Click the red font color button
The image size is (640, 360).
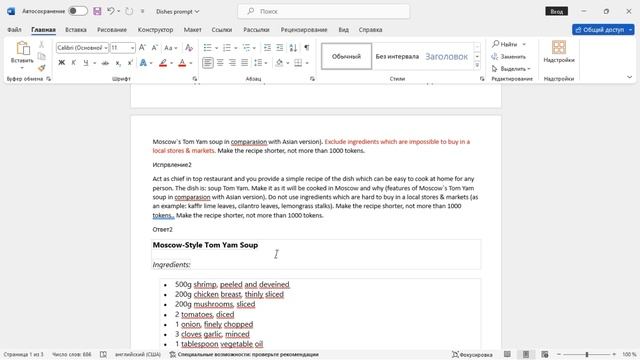pyautogui.click(x=182, y=63)
